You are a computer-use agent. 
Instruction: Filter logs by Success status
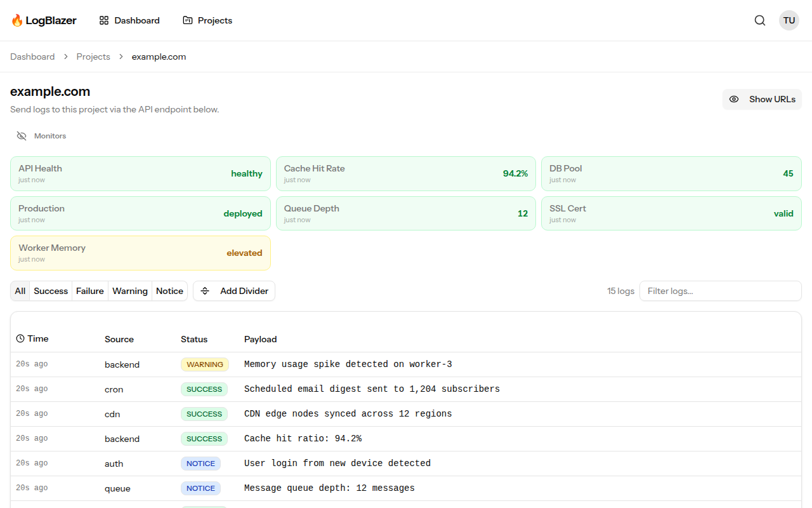pos(51,291)
